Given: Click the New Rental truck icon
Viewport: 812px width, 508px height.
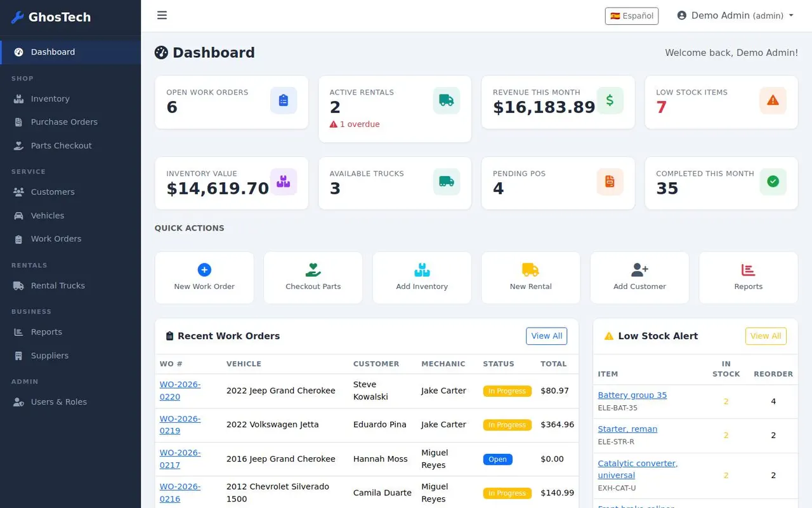Looking at the screenshot, I should [x=530, y=270].
